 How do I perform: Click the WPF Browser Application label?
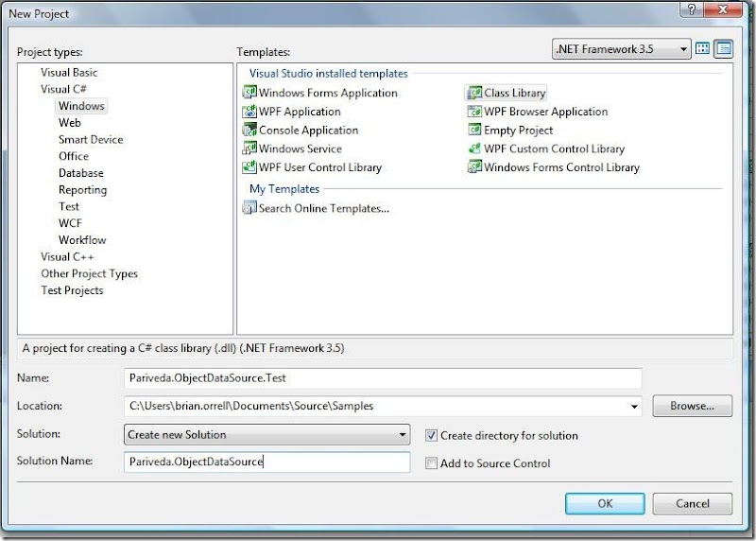(x=546, y=112)
